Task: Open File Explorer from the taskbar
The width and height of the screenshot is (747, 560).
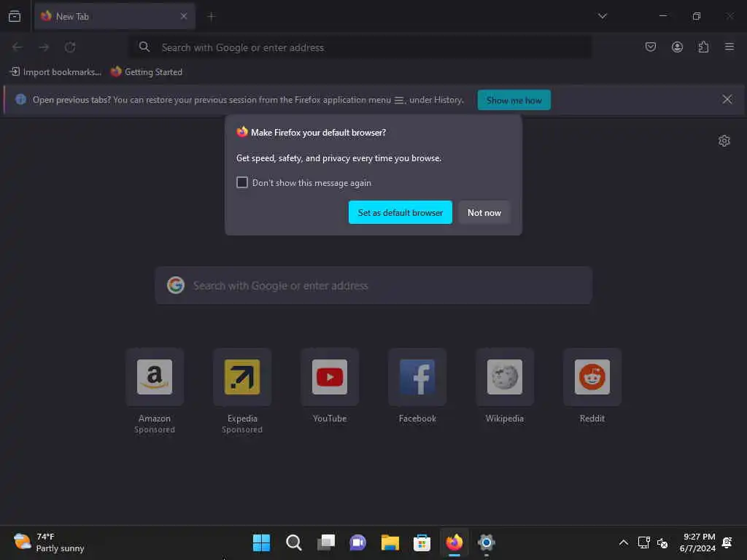Action: coord(390,542)
